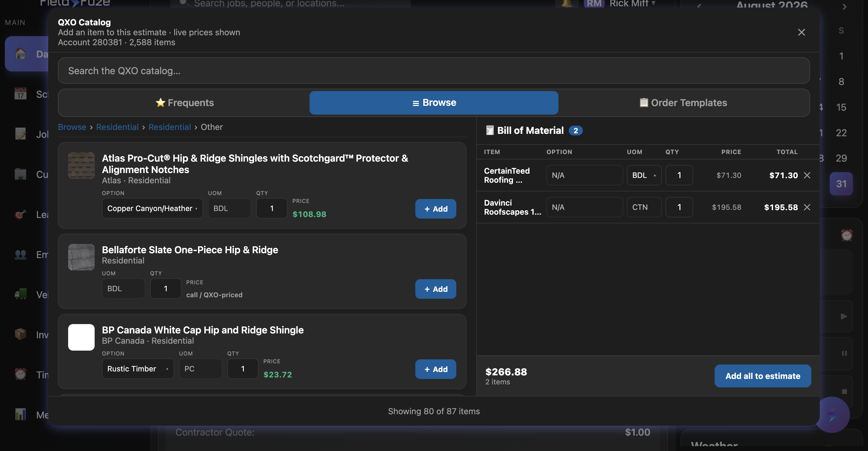The height and width of the screenshot is (451, 868).
Task: Open the Jobs notepad icon in sidebar
Action: [x=20, y=134]
